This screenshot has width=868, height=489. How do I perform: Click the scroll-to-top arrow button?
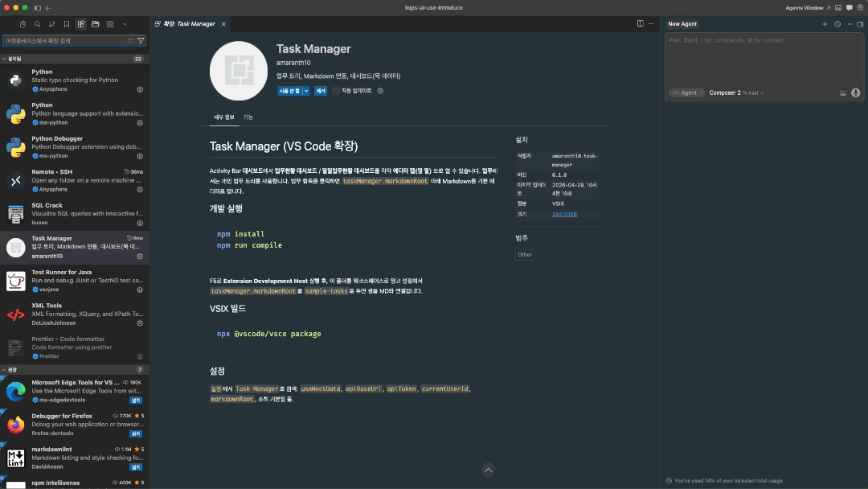(x=489, y=471)
